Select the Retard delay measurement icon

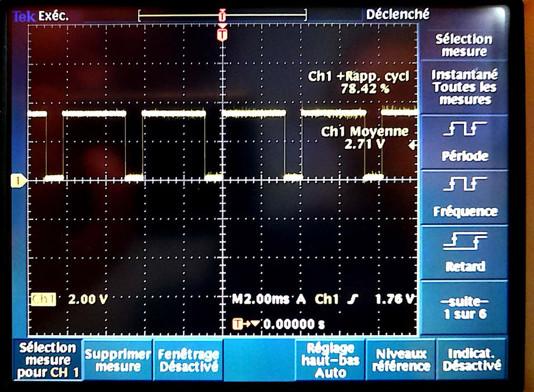point(464,240)
